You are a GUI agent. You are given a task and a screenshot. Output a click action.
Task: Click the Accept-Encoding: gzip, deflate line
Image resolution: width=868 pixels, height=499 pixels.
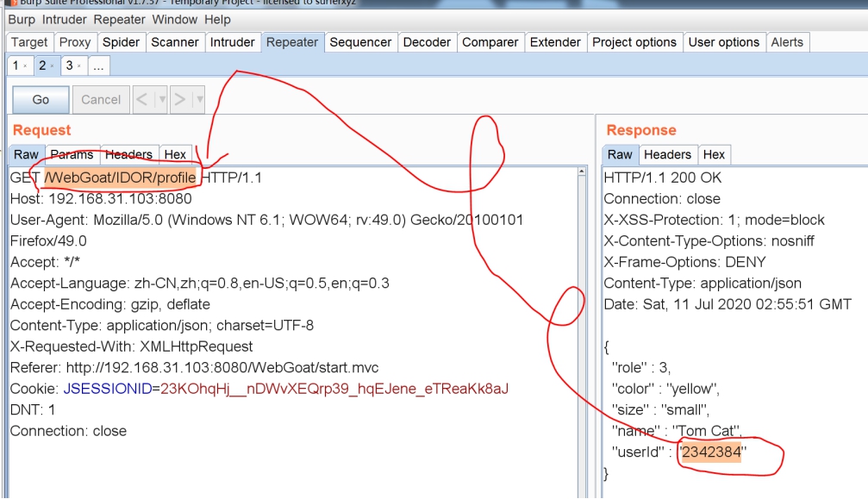point(110,304)
